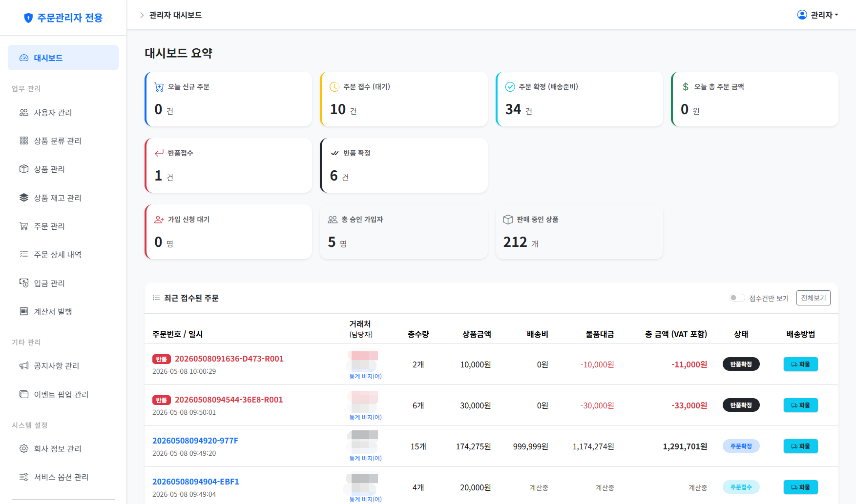Click 화물 button in order EBF1 row
Screen dimensions: 856x504
coord(800,487)
